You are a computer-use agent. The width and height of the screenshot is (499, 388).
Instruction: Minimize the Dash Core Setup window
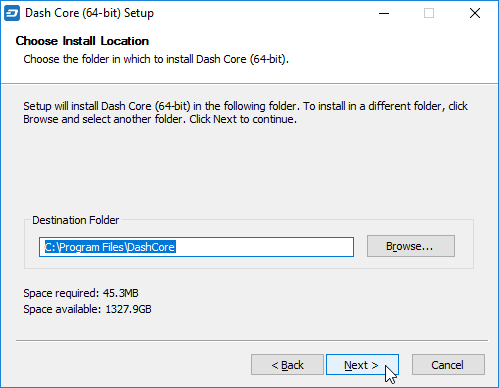[x=384, y=13]
